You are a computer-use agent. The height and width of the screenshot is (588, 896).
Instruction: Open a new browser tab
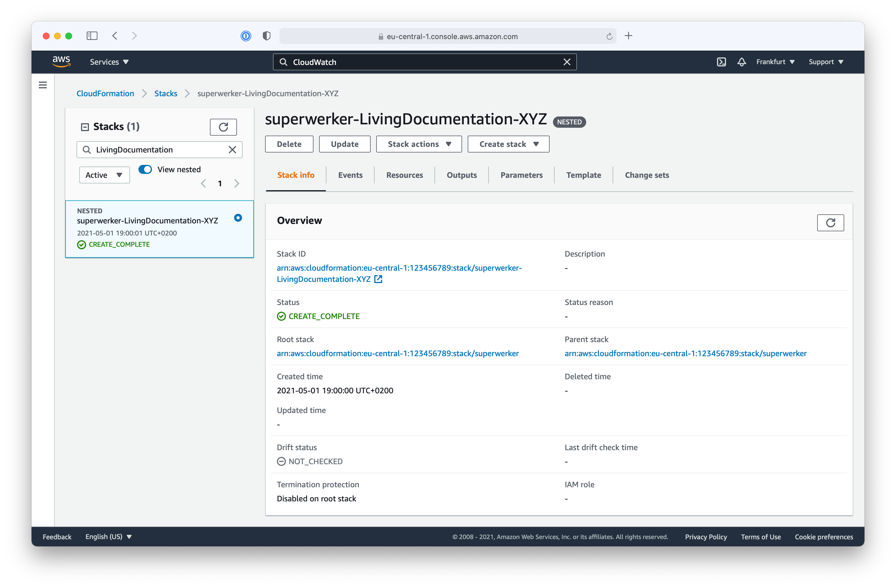[628, 36]
